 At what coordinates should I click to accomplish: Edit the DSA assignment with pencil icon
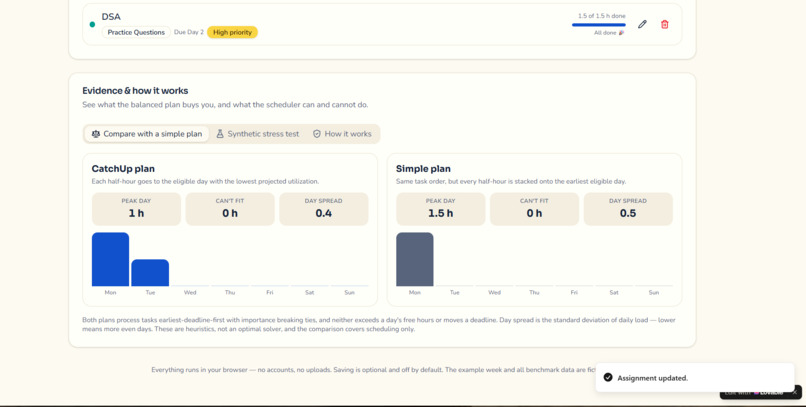click(x=642, y=24)
